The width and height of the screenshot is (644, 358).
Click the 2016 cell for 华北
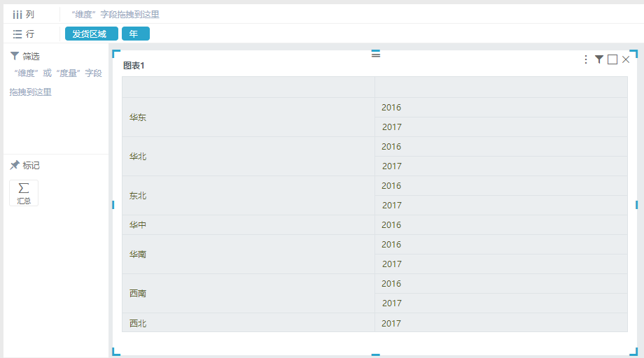501,146
